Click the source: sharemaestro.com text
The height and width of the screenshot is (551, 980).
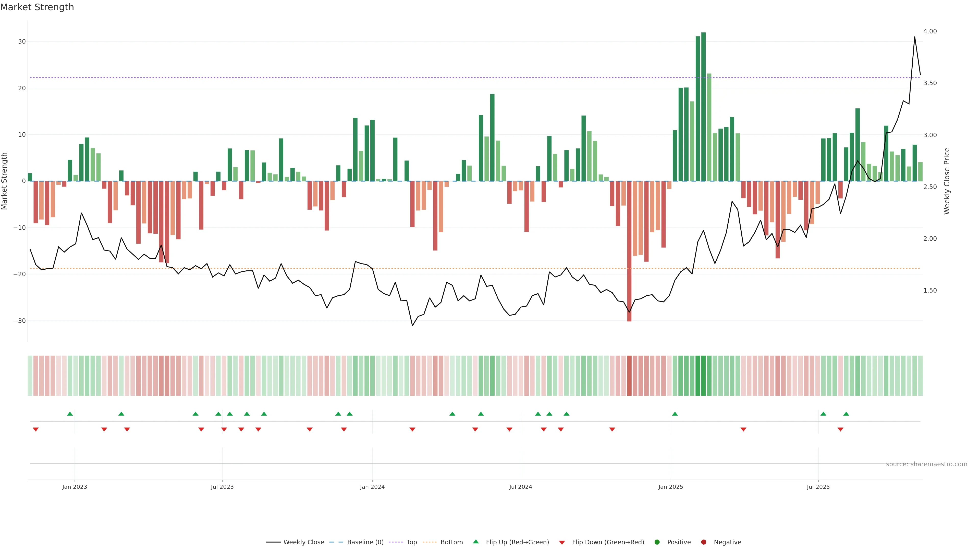pos(926,464)
